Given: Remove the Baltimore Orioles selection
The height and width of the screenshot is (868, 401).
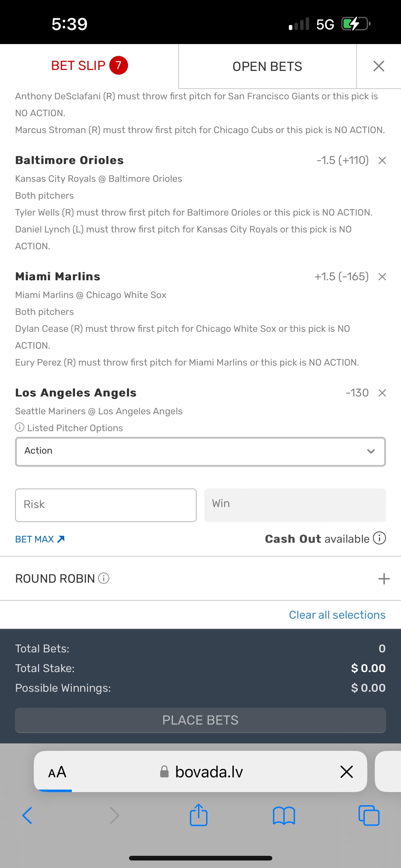Looking at the screenshot, I should click(382, 160).
